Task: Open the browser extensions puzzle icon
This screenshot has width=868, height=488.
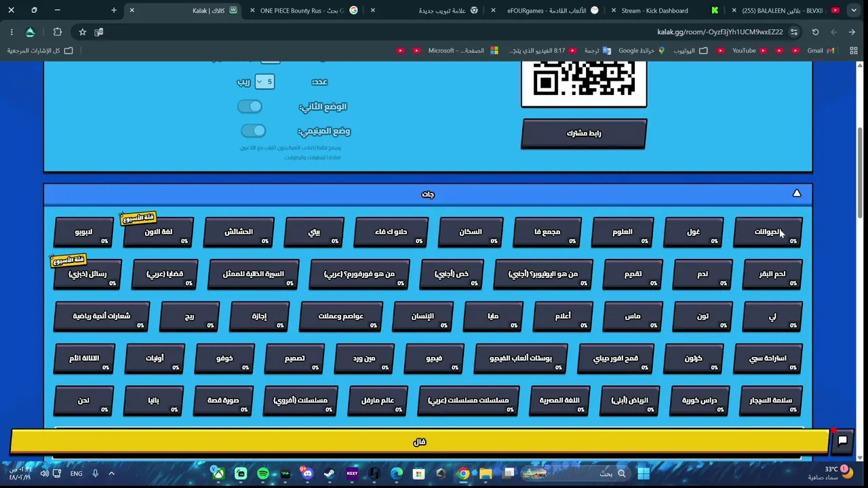Action: [58, 32]
